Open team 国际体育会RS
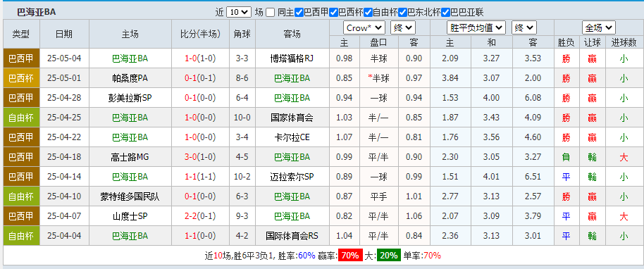 (x=292, y=236)
